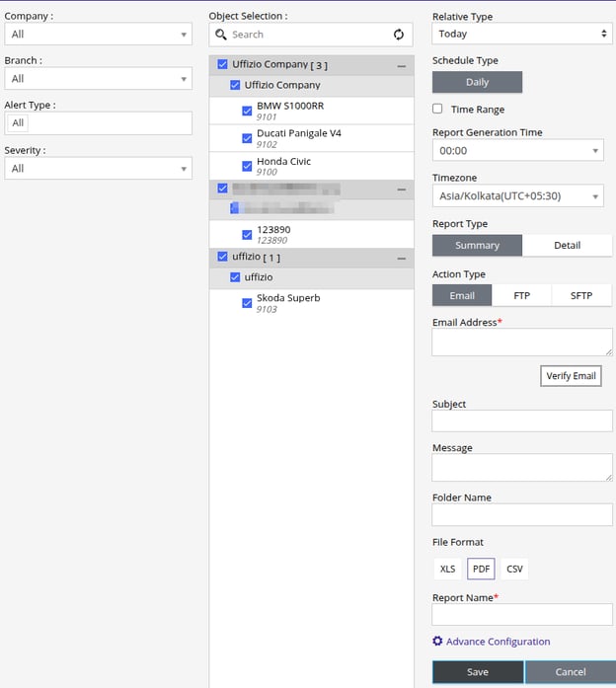
Task: Uncheck the Ducati Panigale V4 checkbox
Action: [247, 138]
